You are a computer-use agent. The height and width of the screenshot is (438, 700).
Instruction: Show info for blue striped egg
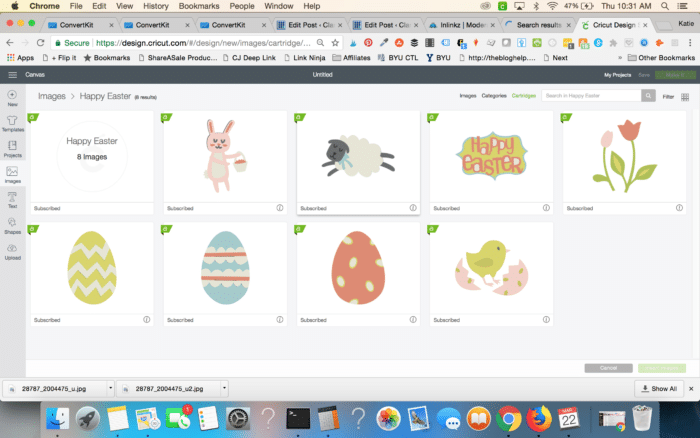pos(280,319)
